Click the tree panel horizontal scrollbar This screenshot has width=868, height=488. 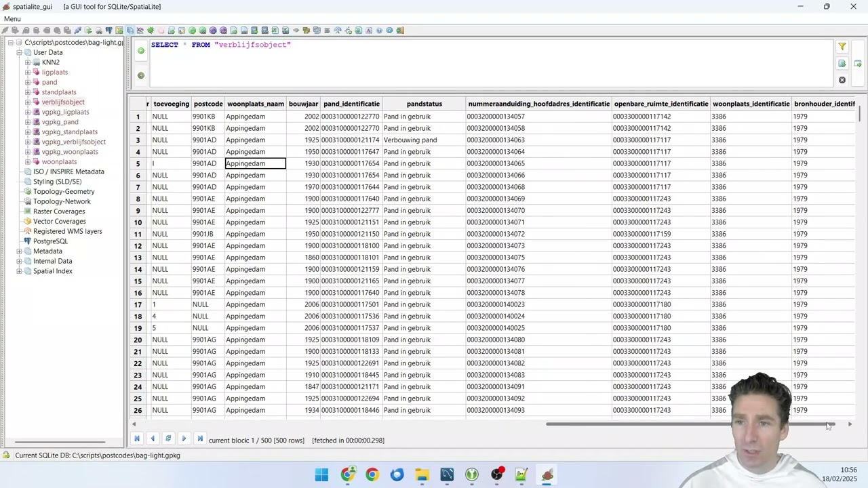(x=60, y=442)
